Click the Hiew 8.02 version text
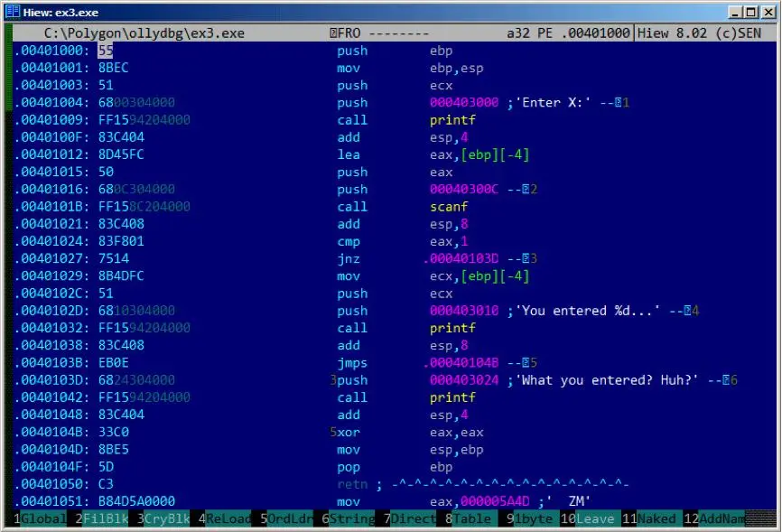This screenshot has height=532, width=782. (x=699, y=33)
